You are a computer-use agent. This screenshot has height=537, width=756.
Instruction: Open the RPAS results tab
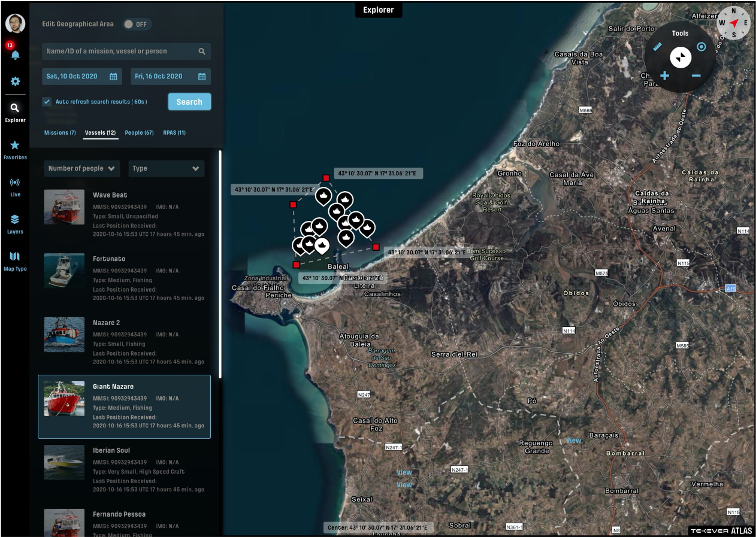(x=174, y=132)
